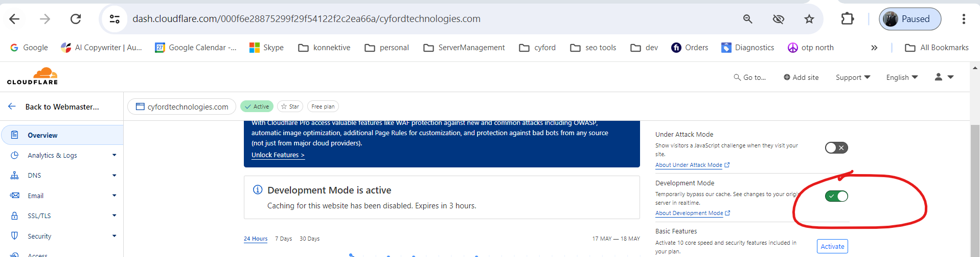
Task: Disable the Development Mode toggle
Action: (x=836, y=196)
